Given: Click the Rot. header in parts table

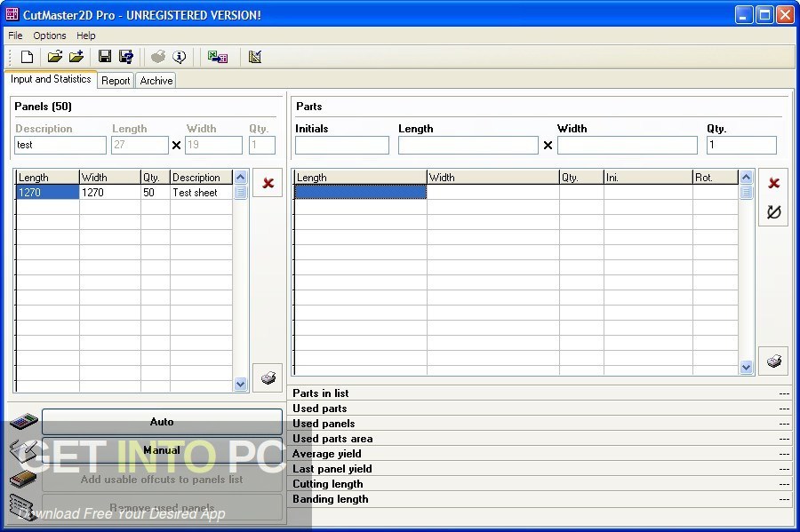Looking at the screenshot, I should pos(716,178).
